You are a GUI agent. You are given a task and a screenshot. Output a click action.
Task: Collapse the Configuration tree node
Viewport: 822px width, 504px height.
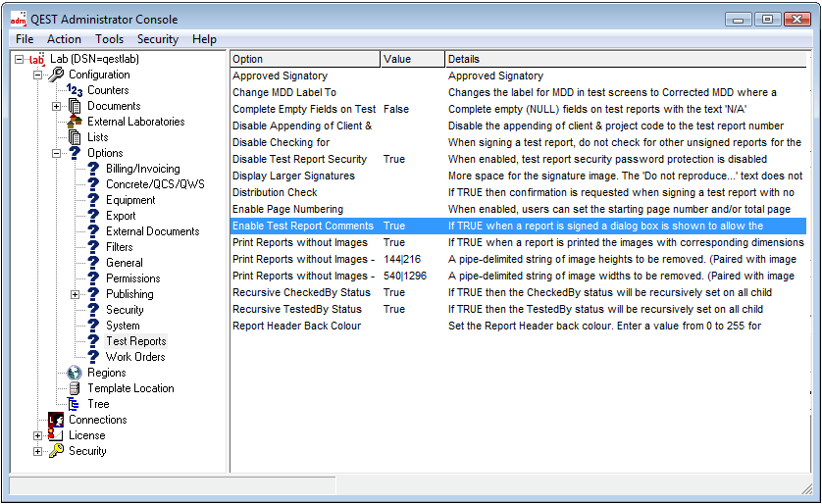38,75
